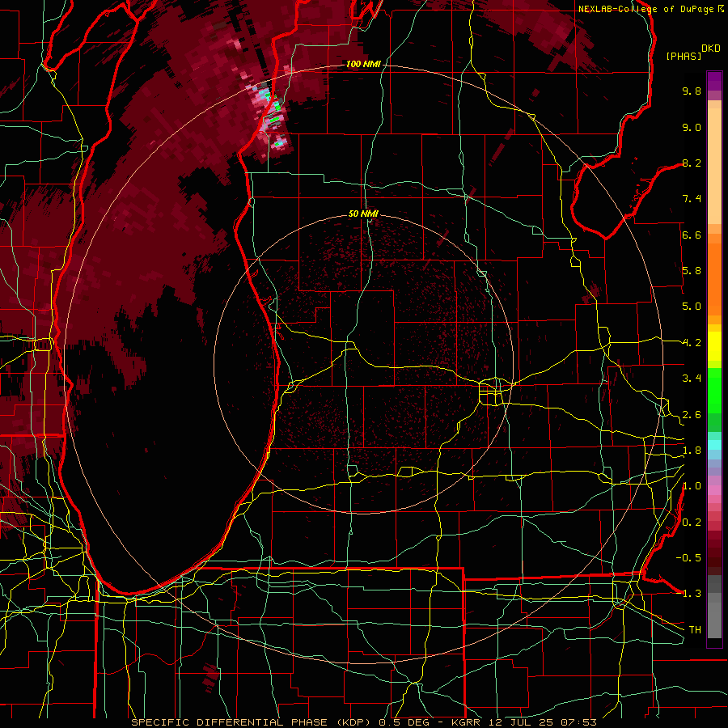Click the 5.8 scale value
The height and width of the screenshot is (728, 728).
pyautogui.click(x=692, y=271)
